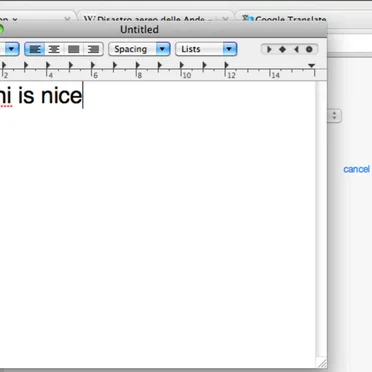Viewport: 372px width, 372px height.
Task: Click the tab stop at ruler mark 12
Action: coord(226,66)
